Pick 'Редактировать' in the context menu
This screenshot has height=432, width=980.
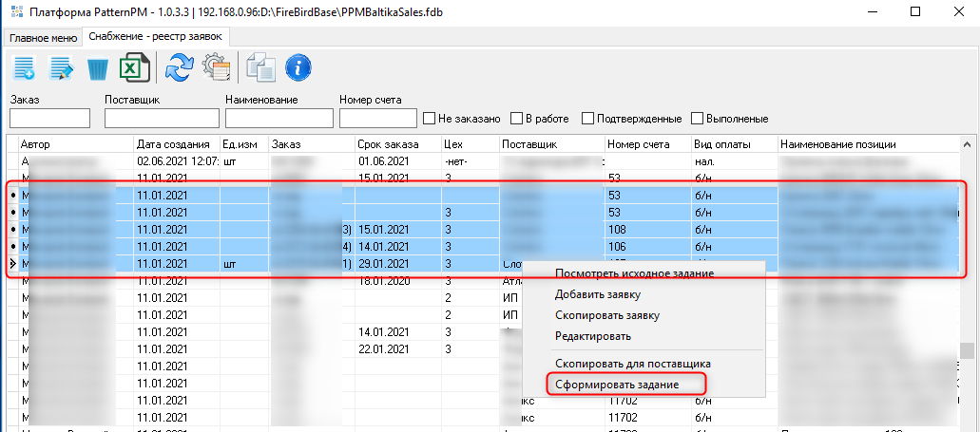point(593,336)
